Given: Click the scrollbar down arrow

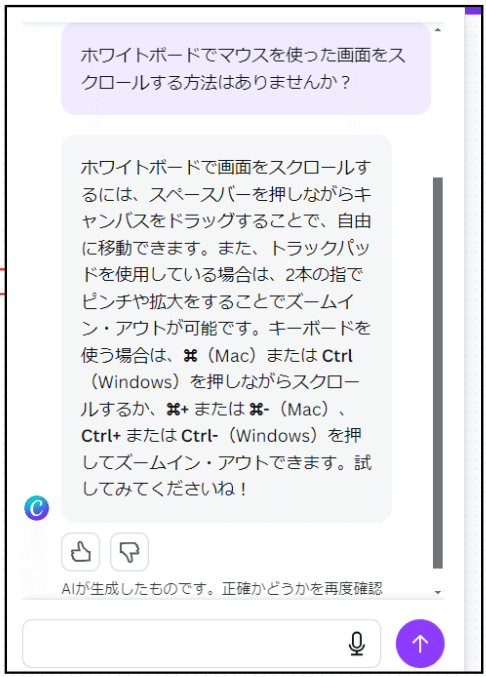Looking at the screenshot, I should tap(438, 592).
